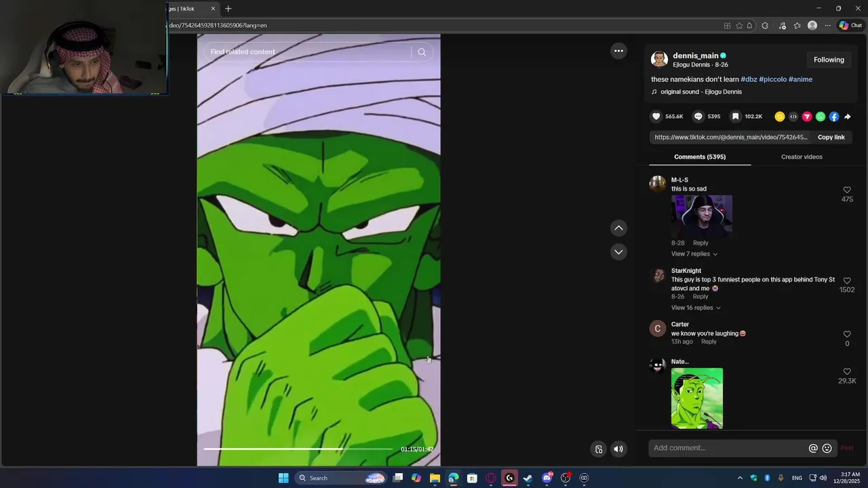This screenshot has width=868, height=488.
Task: Reply to StarKnight's comment
Action: pos(701,297)
